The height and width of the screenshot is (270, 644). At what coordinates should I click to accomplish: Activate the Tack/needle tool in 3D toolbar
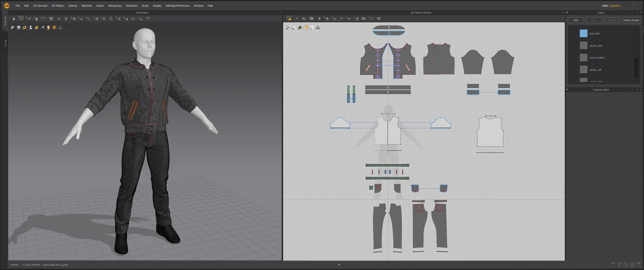(x=44, y=19)
